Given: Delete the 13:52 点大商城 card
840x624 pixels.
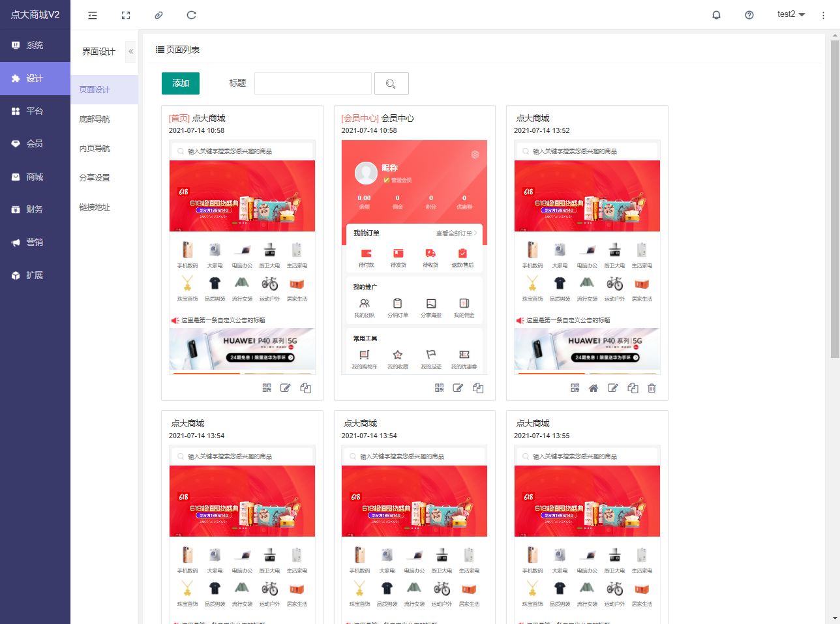Looking at the screenshot, I should (652, 388).
